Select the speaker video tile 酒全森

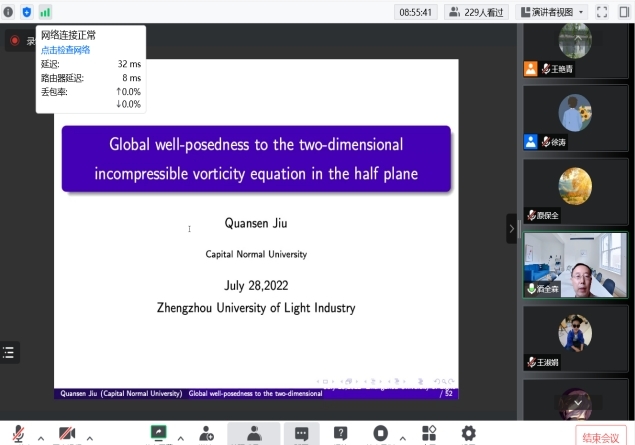[575, 265]
